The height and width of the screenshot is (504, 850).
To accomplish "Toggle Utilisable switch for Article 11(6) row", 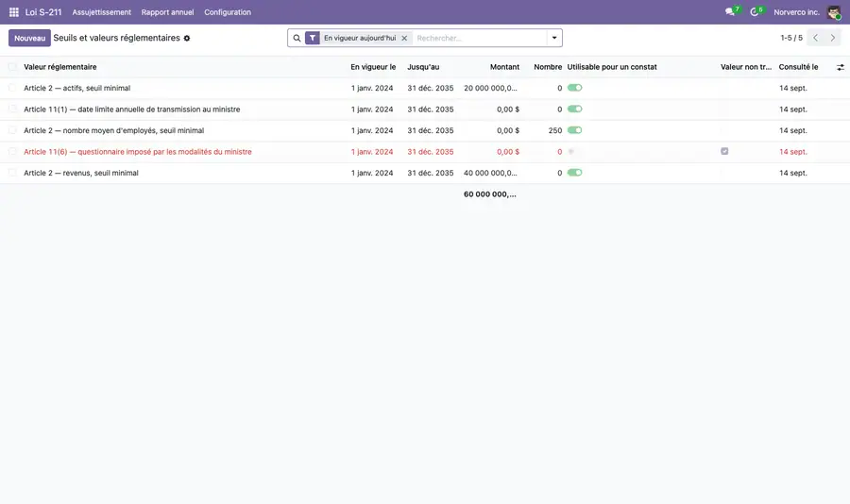I will point(574,152).
